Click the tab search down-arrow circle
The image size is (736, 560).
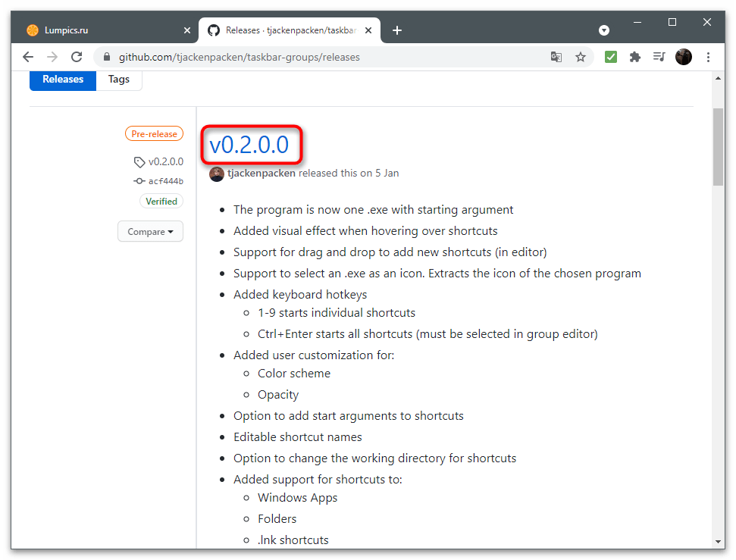point(604,30)
